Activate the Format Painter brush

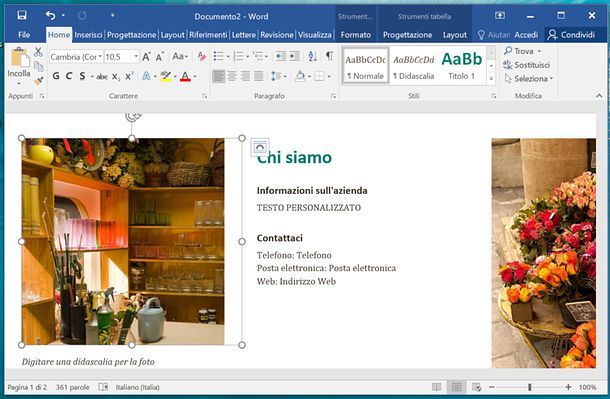pyautogui.click(x=39, y=81)
